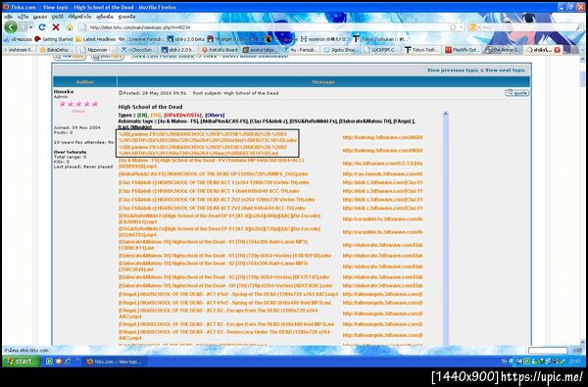
Task: Open FAngel ACT 02 Escape from The DEAD 848x480 link
Action: [226, 324]
